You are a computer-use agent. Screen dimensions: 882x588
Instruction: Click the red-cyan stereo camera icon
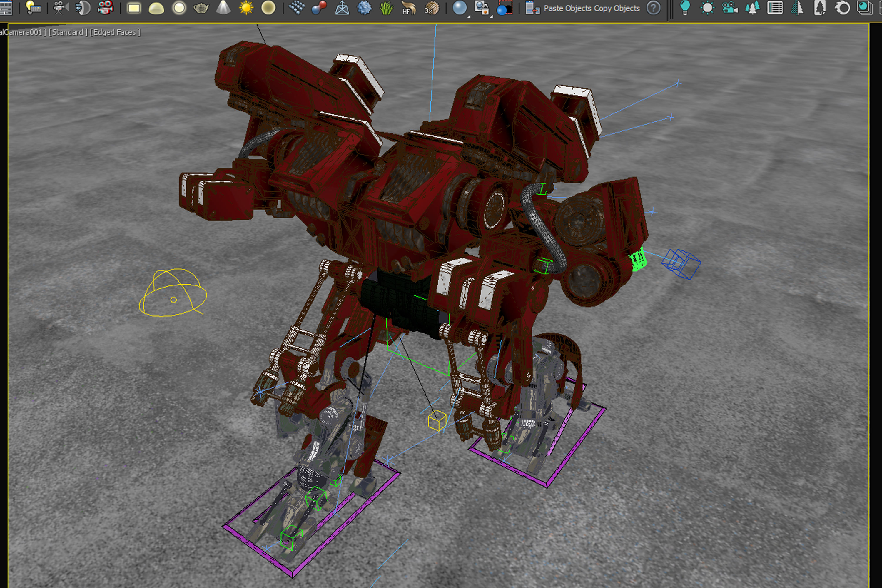click(x=105, y=8)
